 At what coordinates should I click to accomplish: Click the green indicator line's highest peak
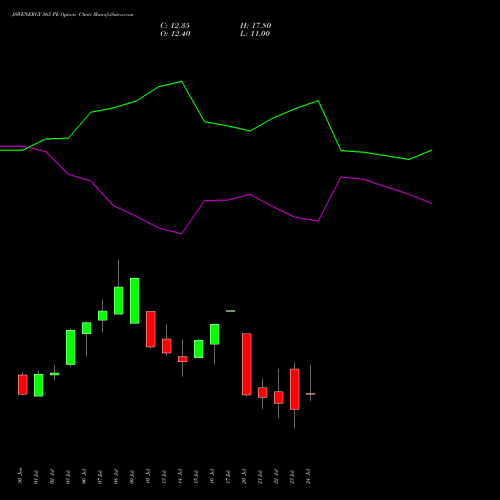point(181,81)
